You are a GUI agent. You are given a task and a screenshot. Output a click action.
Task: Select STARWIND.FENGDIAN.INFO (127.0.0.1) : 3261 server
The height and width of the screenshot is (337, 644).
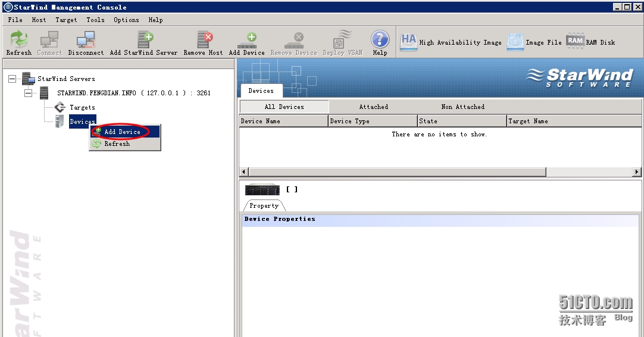(x=133, y=93)
